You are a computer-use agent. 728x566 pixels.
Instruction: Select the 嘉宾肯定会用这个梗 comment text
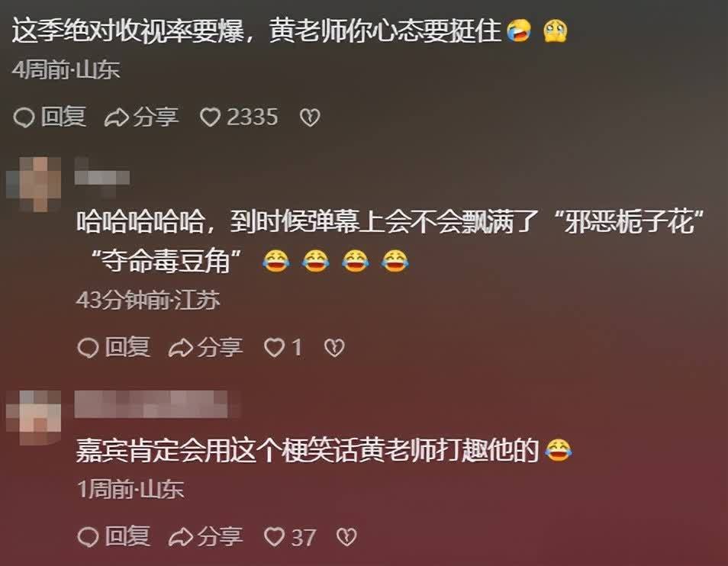pyautogui.click(x=324, y=451)
